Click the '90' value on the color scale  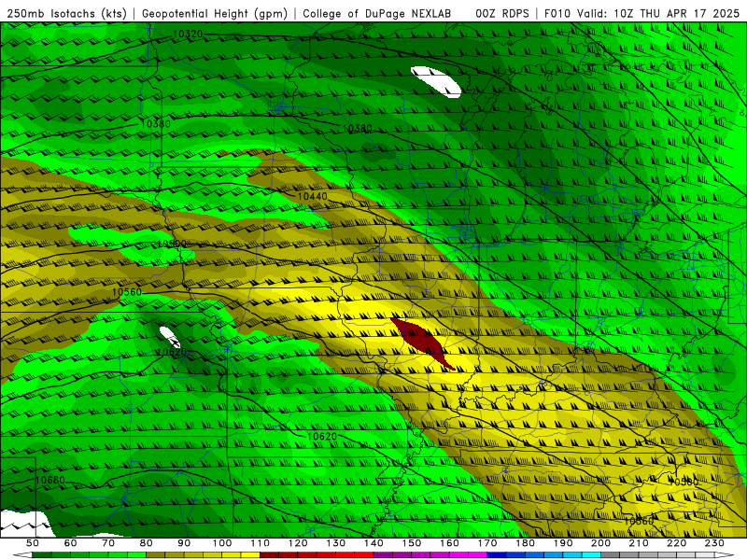(184, 543)
